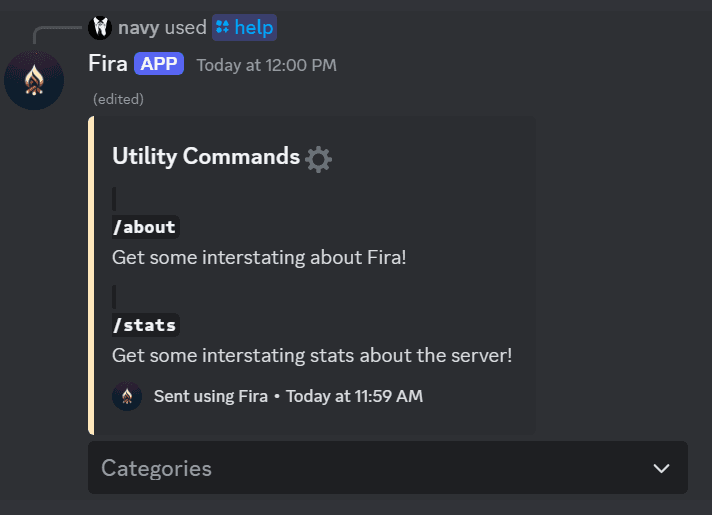Click the APP badge next to Fira
The image size is (712, 515).
(x=159, y=64)
